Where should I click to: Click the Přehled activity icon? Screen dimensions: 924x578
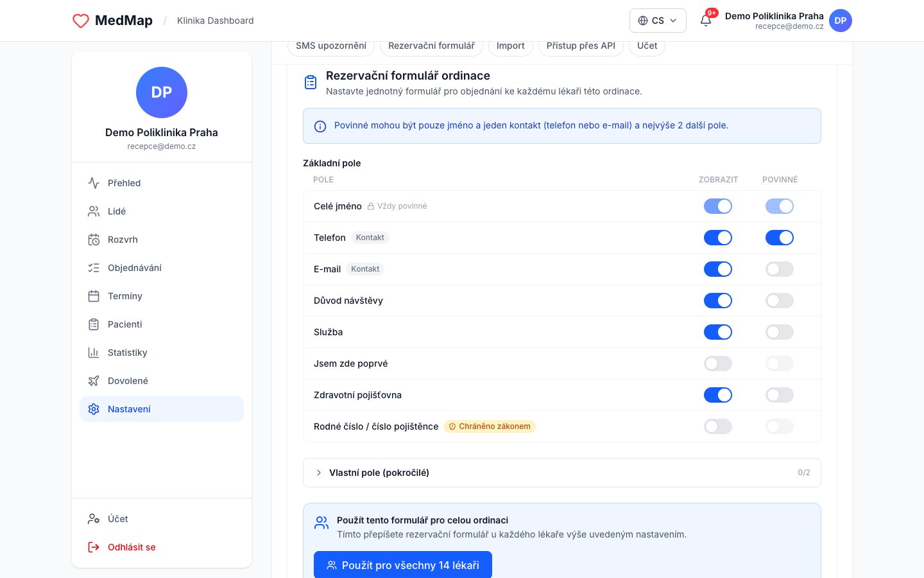click(x=94, y=183)
